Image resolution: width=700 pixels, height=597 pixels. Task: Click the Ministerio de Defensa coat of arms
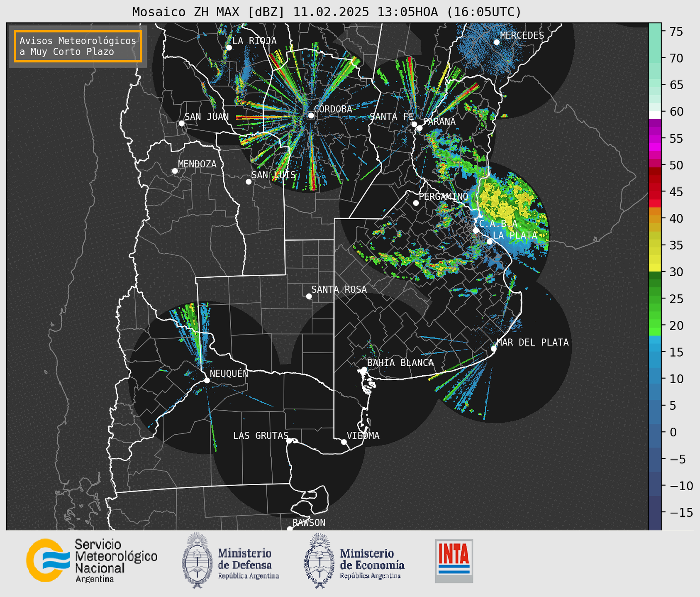[x=197, y=560]
